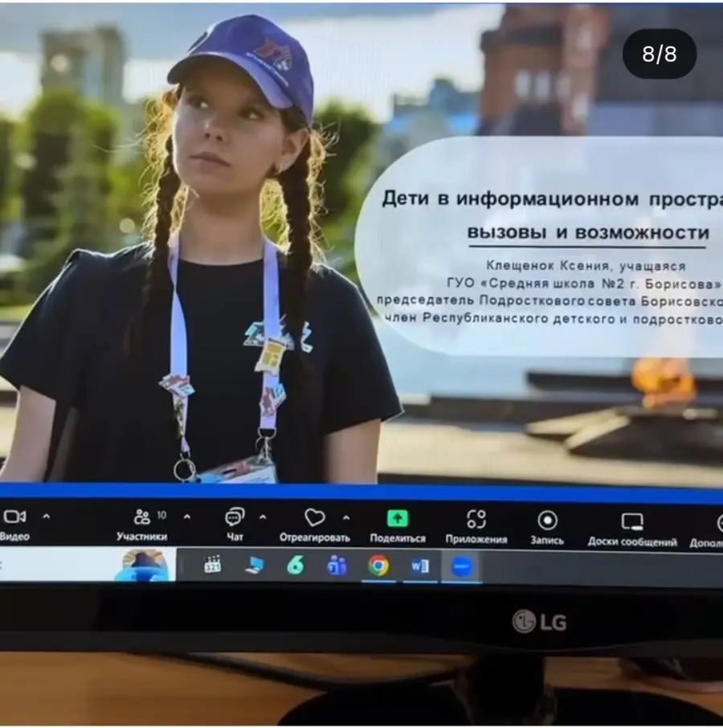Toggle the Zoom video camera button
This screenshot has height=728, width=723.
tap(14, 517)
